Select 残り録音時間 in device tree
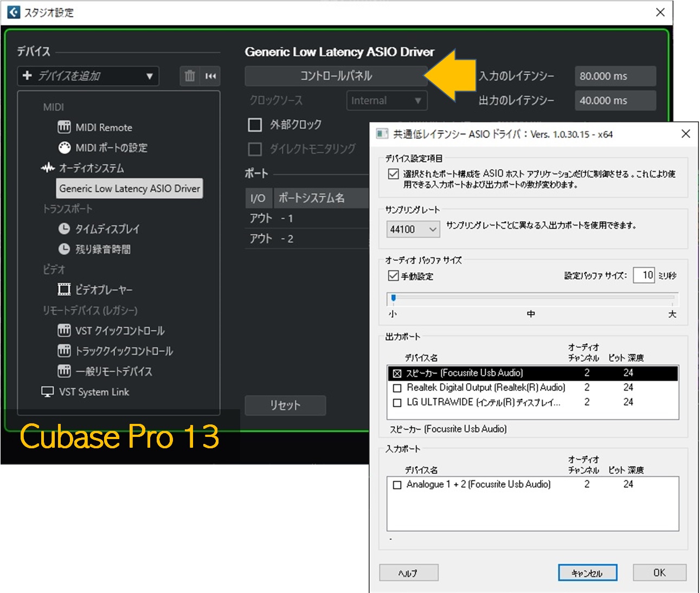 coord(102,249)
